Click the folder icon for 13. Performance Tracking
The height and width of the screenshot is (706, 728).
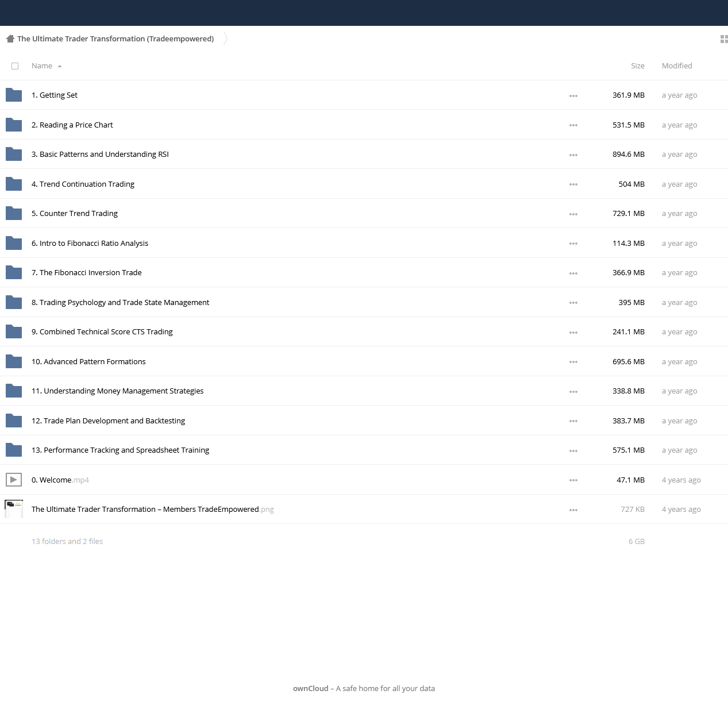click(x=14, y=450)
